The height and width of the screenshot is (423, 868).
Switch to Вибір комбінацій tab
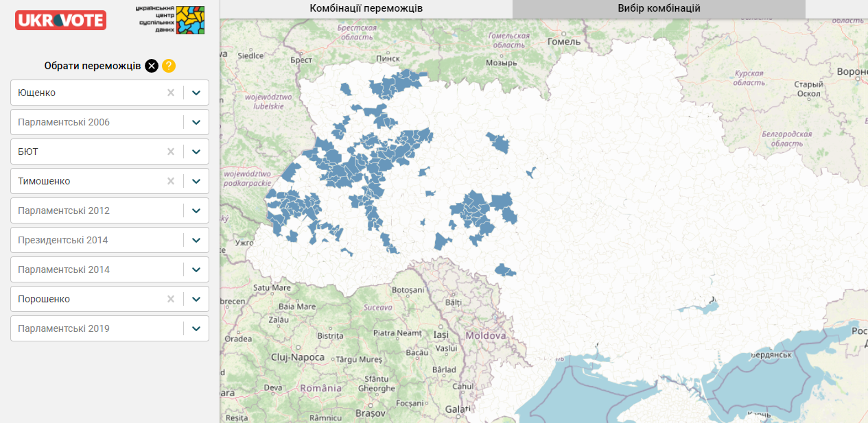click(x=659, y=9)
